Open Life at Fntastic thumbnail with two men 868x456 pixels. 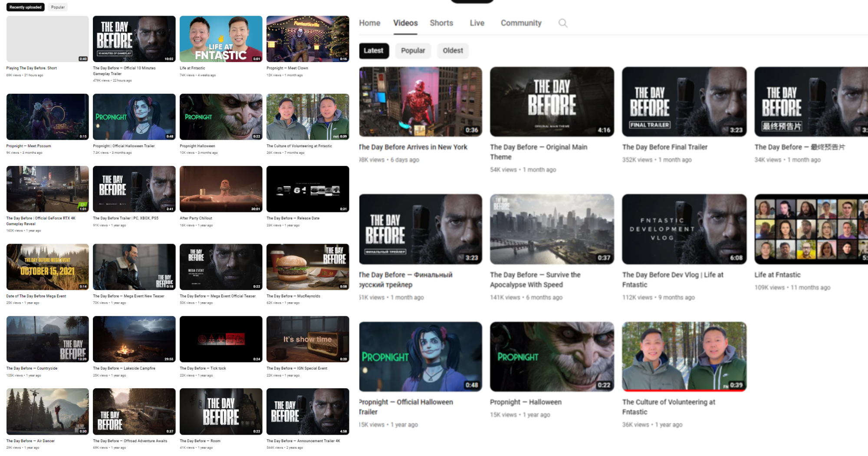pos(221,39)
